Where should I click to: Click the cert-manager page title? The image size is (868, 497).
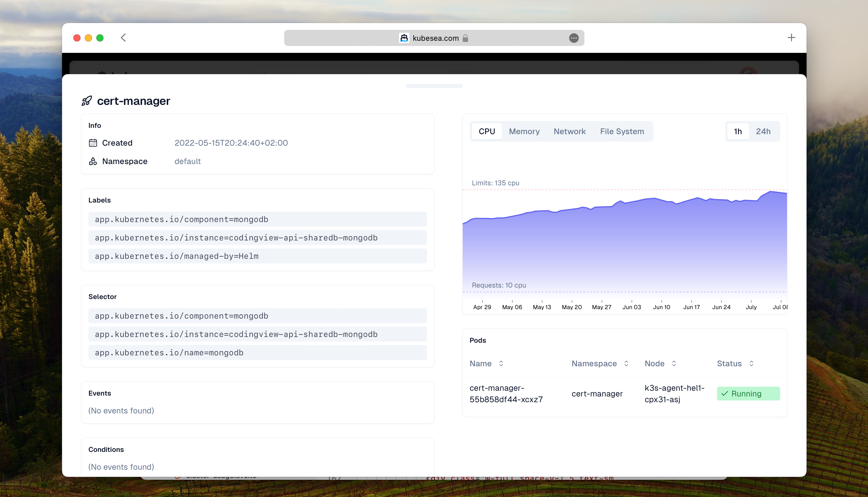[x=133, y=101]
